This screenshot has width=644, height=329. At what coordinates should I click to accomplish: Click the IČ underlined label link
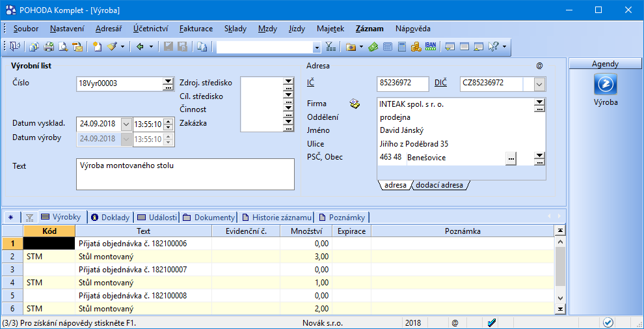310,83
